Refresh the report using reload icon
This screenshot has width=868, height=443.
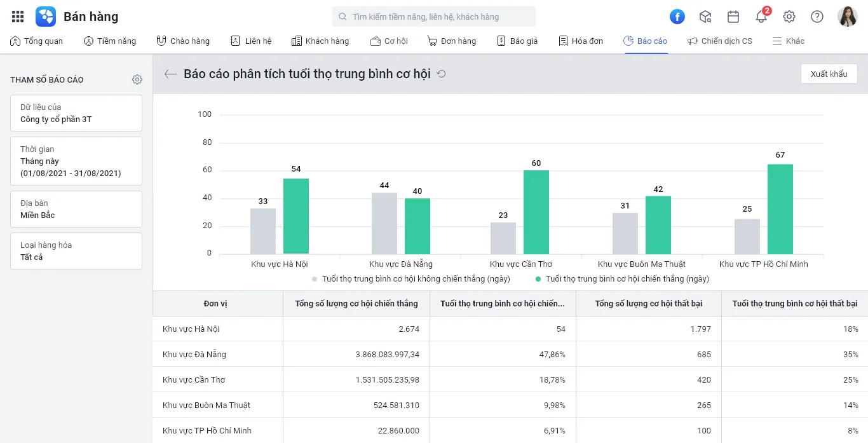pyautogui.click(x=442, y=74)
